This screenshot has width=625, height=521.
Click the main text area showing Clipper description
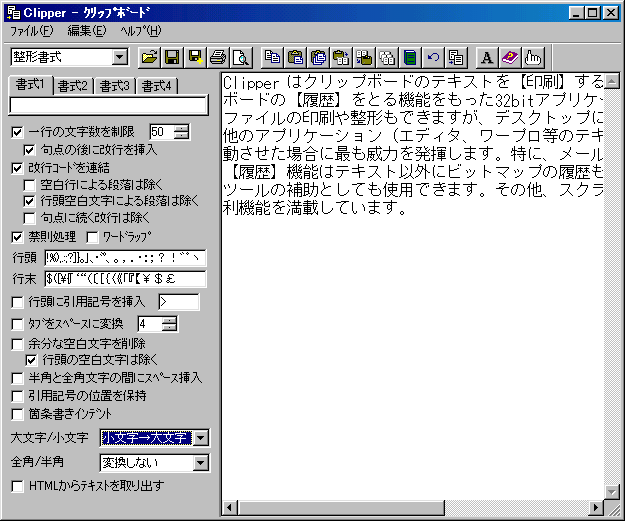coord(413,285)
